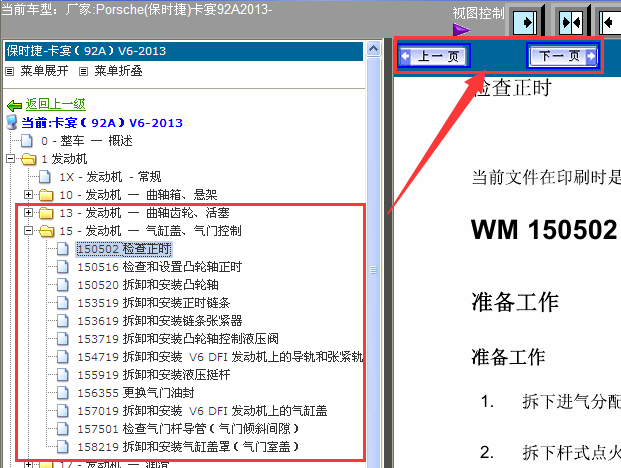The image size is (621, 468).
Task: Click the document icon beside 150516
Action: [63, 267]
